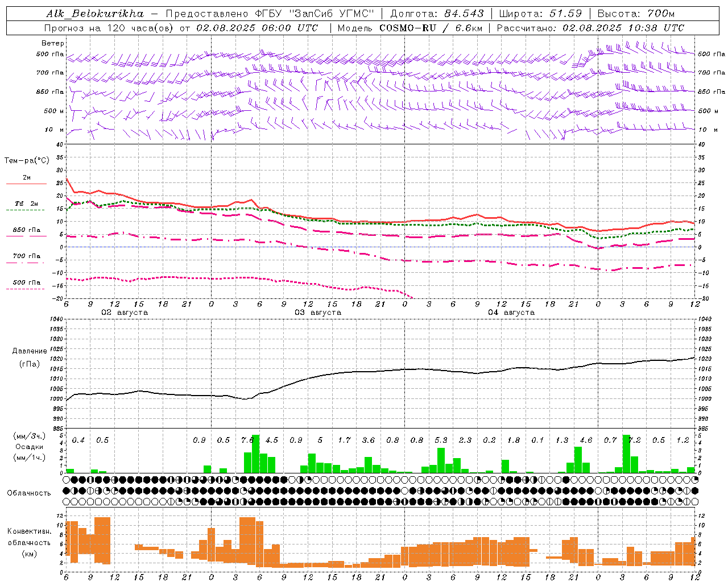Viewport: 728px width, 582px height.
Task: Click the 3-hour precipitation value 7.2
Action: (635, 440)
